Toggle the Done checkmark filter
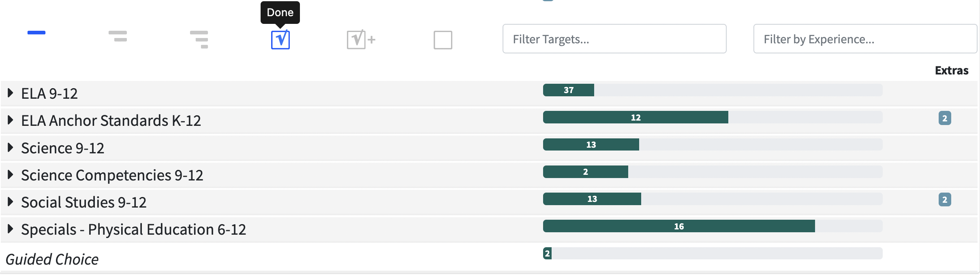The width and height of the screenshot is (980, 280). click(280, 40)
